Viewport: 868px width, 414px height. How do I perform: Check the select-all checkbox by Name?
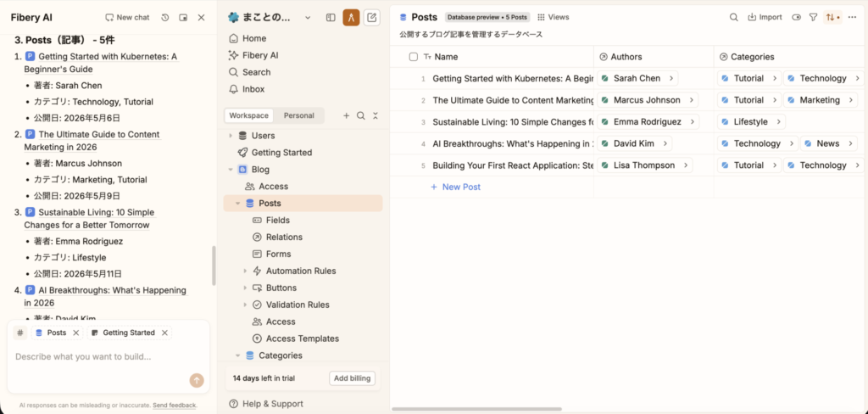414,57
